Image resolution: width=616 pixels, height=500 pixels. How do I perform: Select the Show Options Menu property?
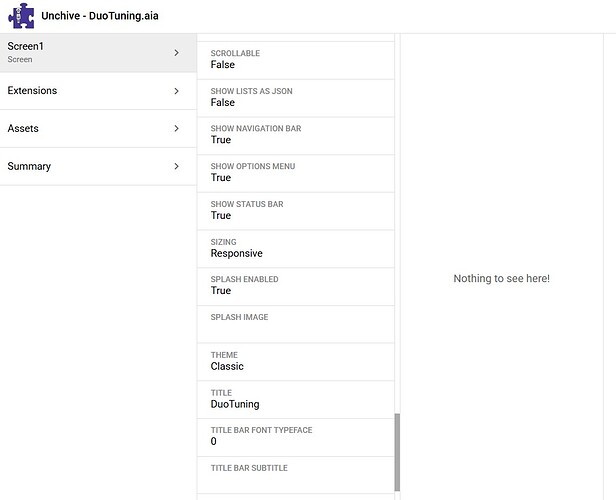coord(295,172)
